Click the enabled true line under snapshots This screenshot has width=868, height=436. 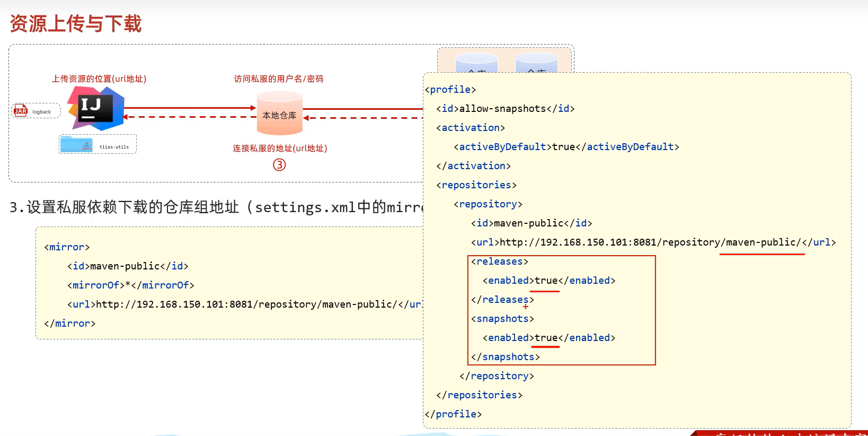coord(549,338)
